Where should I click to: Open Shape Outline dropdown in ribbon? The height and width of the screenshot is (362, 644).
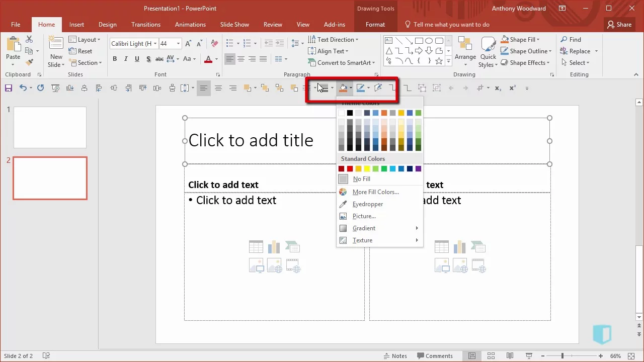(526, 51)
